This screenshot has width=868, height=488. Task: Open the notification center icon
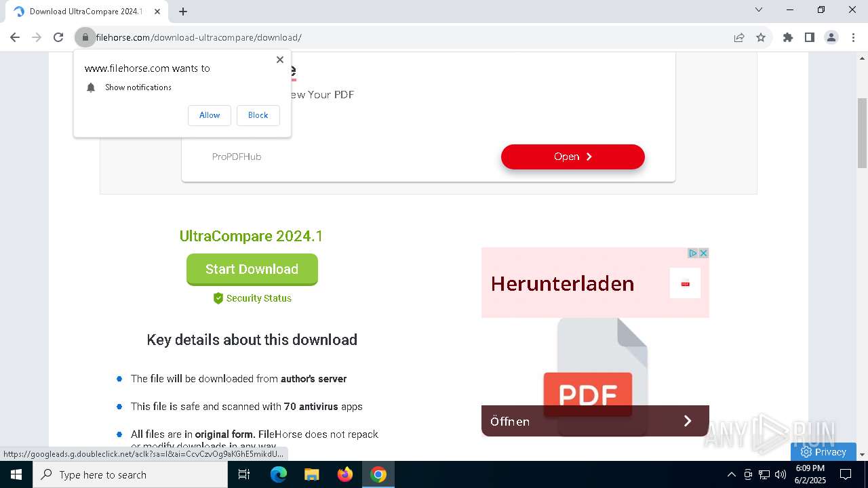(x=846, y=474)
